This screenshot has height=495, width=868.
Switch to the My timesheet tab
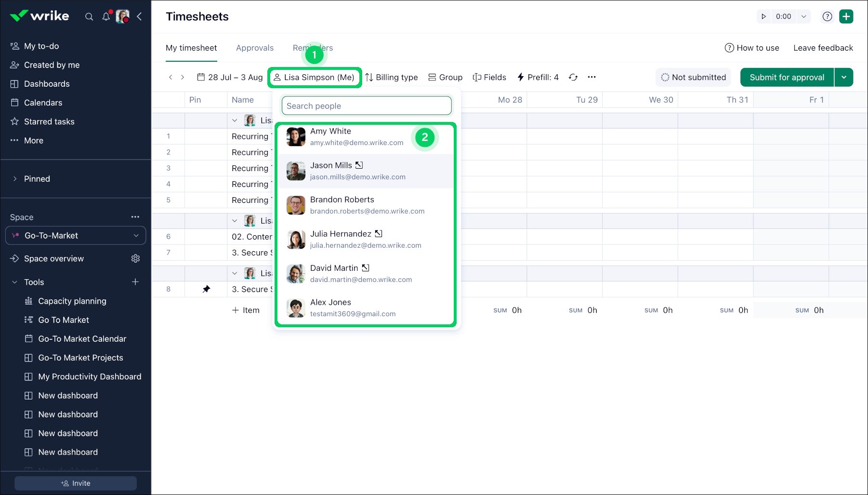(x=191, y=48)
